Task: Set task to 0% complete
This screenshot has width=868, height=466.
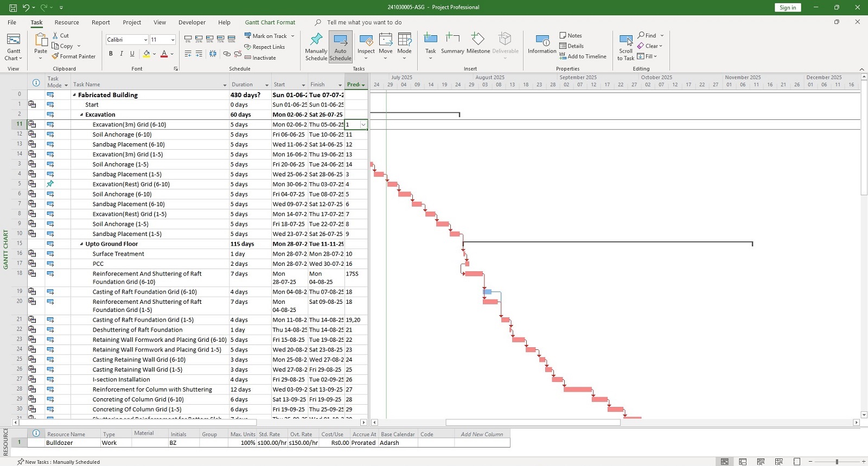Action: (x=188, y=39)
